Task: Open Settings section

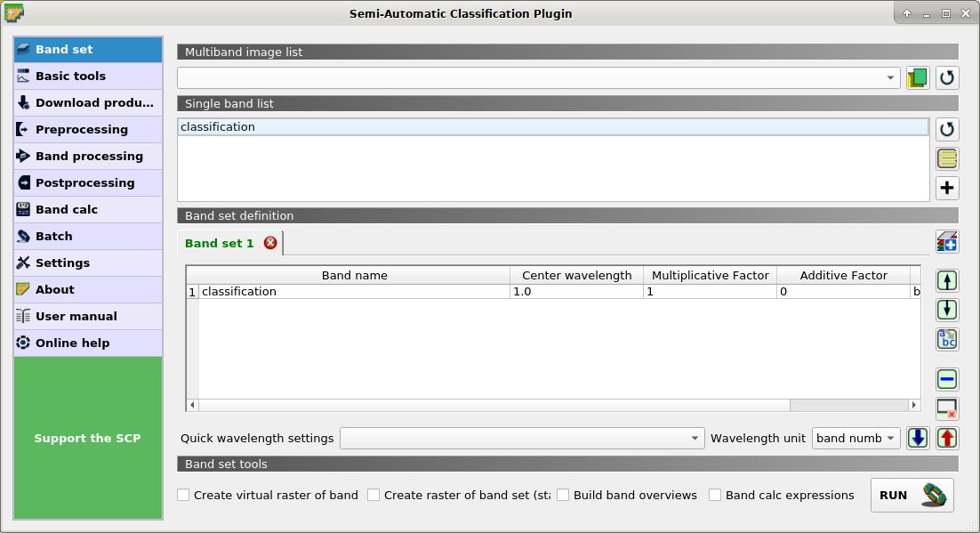Action: [x=87, y=262]
